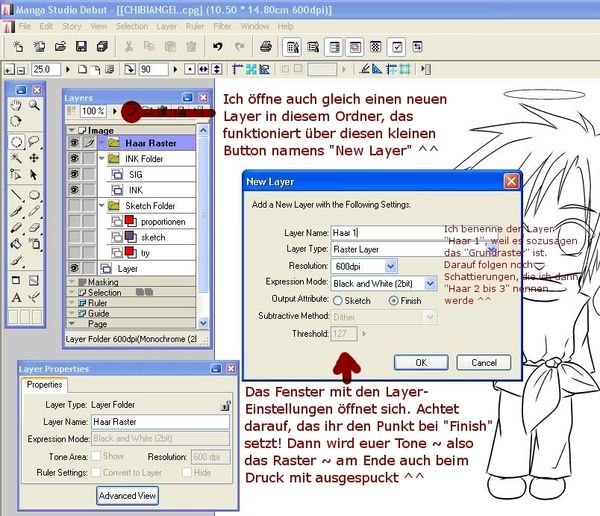The height and width of the screenshot is (516, 600).
Task: Toggle eye for bottom 'Layer' row
Action: 74,268
